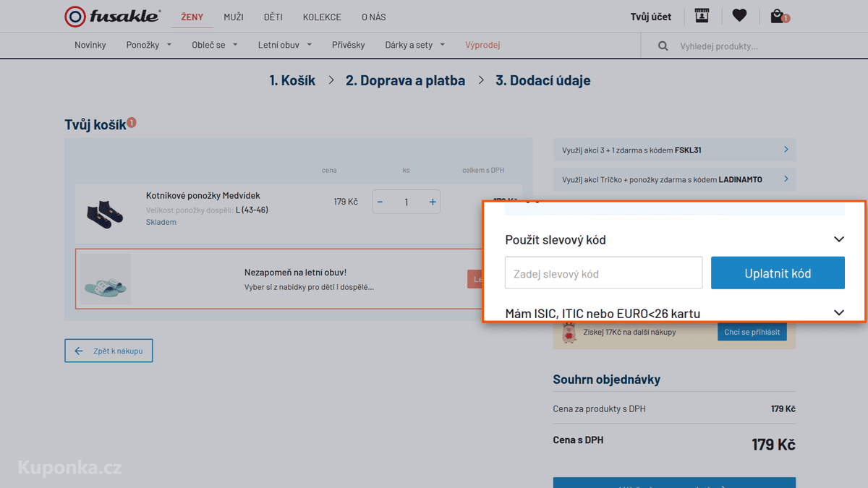The width and height of the screenshot is (868, 488).
Task: Click the quantity field showing 1
Action: pyautogui.click(x=407, y=202)
